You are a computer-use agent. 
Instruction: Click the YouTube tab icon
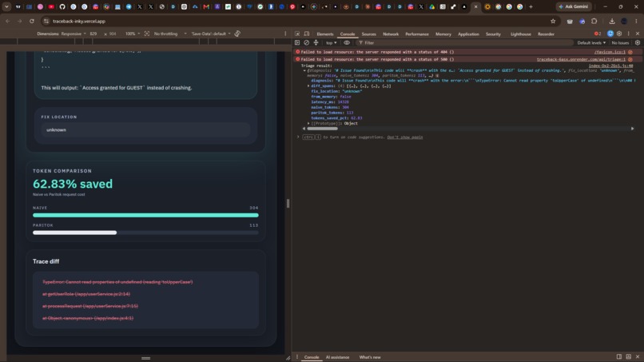pyautogui.click(x=51, y=6)
